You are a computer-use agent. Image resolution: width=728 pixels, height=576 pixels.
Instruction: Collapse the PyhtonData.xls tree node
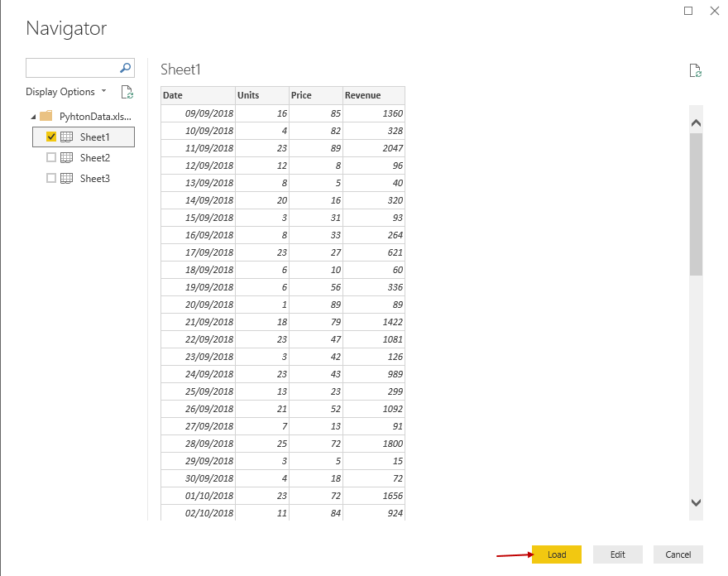click(x=33, y=117)
